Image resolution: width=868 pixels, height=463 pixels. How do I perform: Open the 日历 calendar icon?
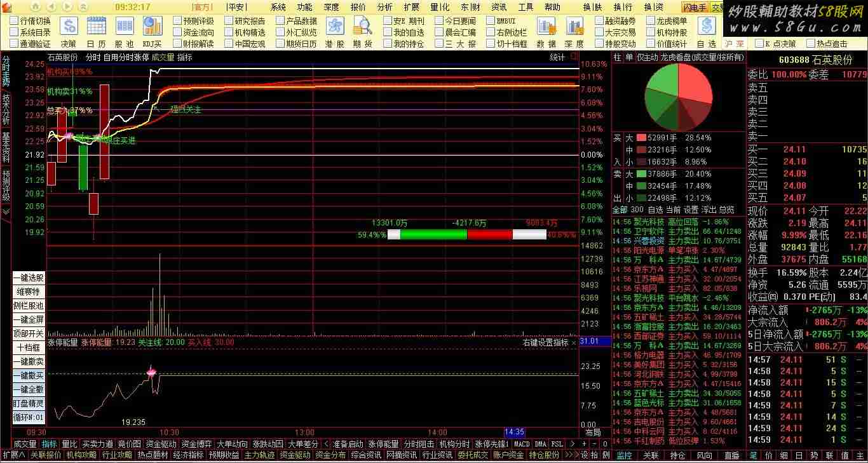[97, 26]
